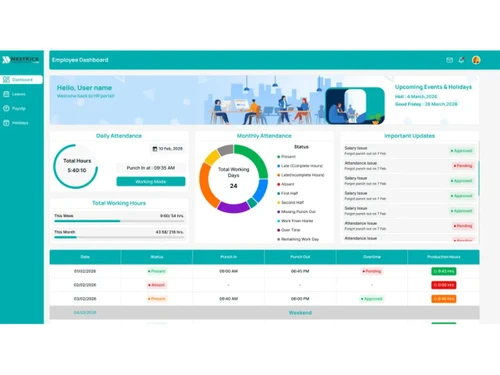Click the Present badge for 01/02/2026
Screen dimensions: 500x375
(157, 271)
